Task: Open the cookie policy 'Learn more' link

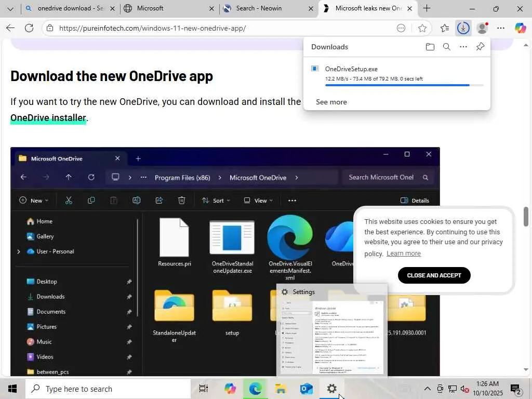Action: (403, 254)
